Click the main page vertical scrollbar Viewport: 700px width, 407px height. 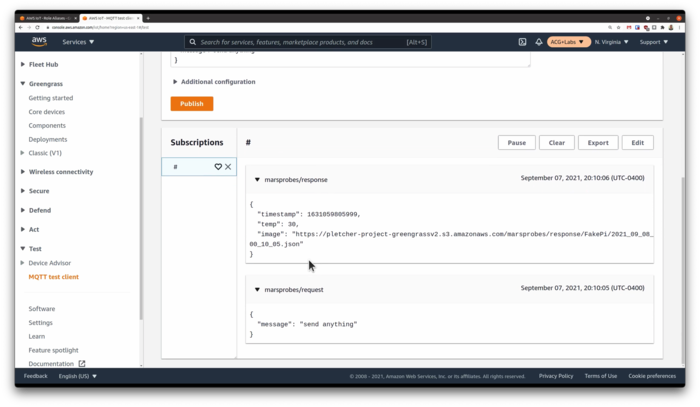coord(683,268)
